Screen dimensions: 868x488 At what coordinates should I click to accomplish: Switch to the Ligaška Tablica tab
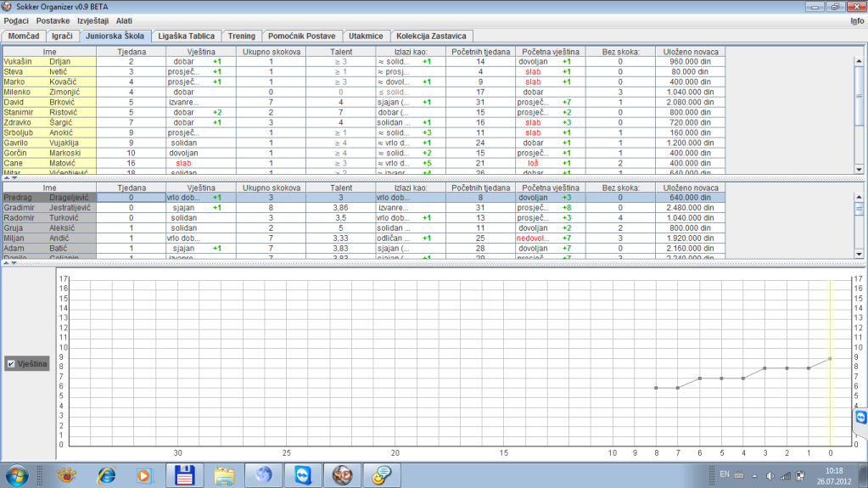[187, 36]
